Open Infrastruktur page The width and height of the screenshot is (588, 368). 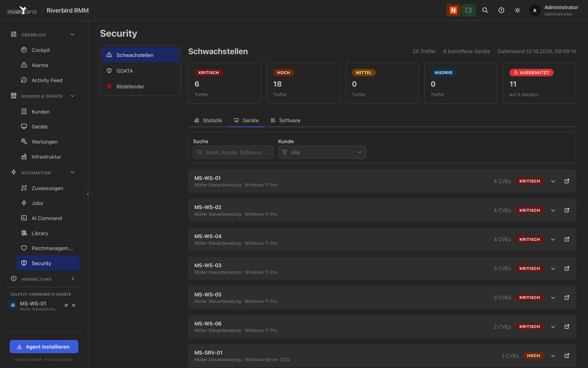48,157
